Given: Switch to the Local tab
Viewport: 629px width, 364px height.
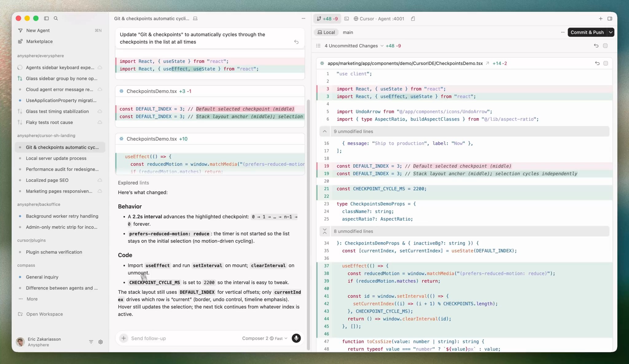Looking at the screenshot, I should tap(326, 32).
